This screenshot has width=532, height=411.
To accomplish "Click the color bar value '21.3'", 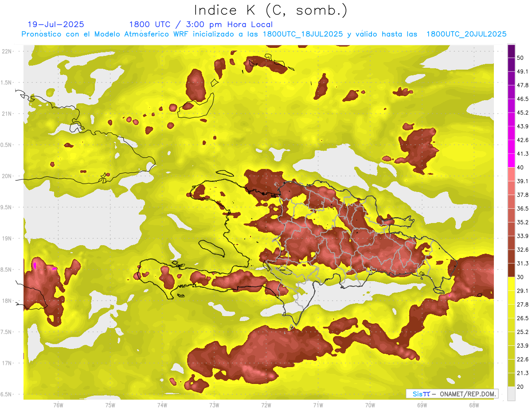I will click(522, 373).
